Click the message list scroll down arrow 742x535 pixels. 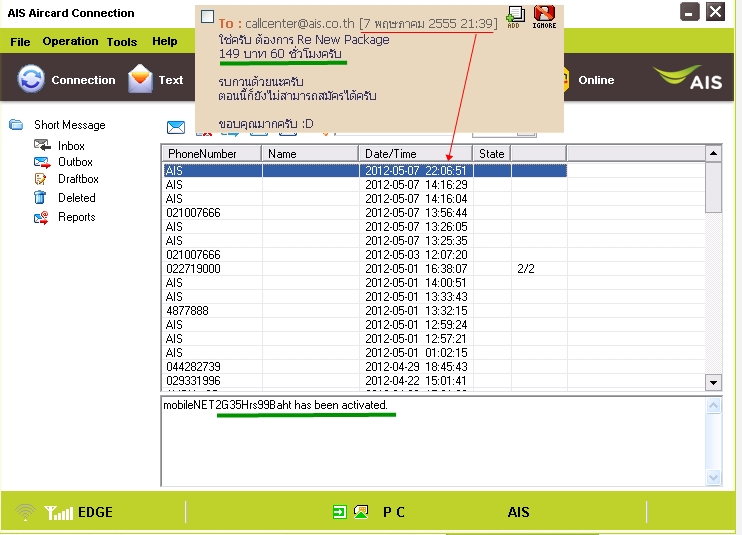tap(713, 382)
